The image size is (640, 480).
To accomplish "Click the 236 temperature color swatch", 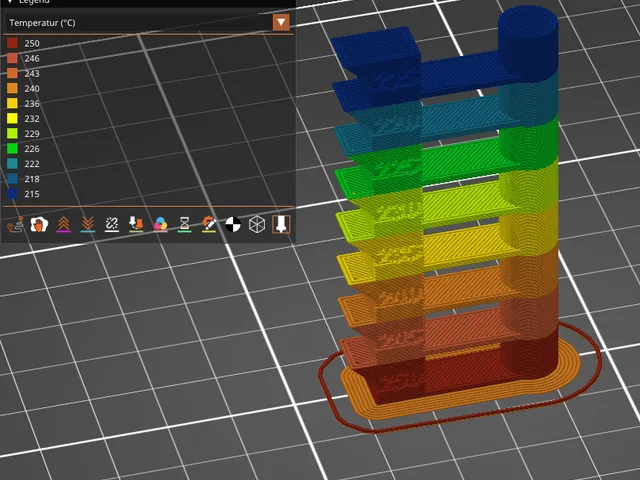I will click(x=12, y=104).
